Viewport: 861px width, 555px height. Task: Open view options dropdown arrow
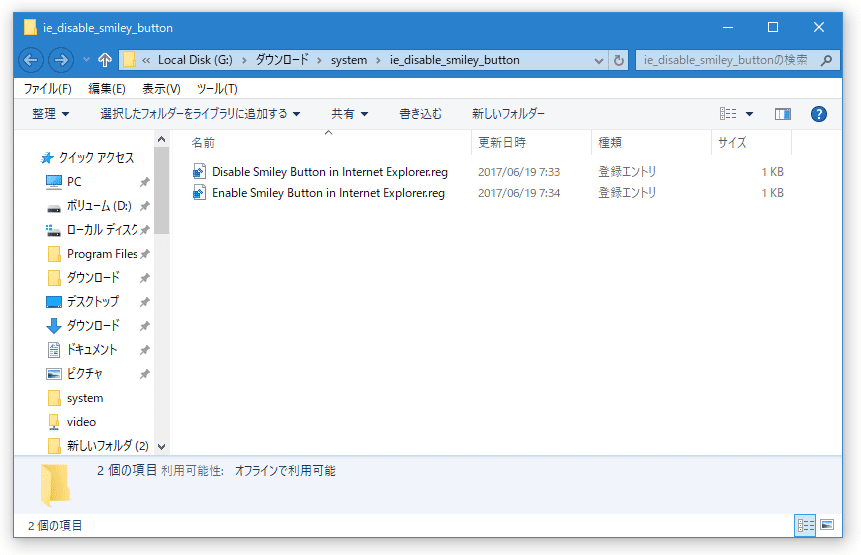pyautogui.click(x=750, y=114)
